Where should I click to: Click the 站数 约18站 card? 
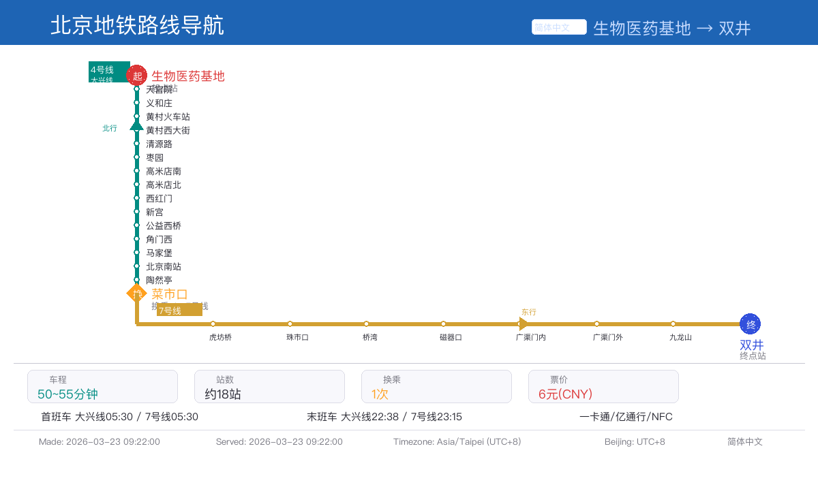(269, 387)
